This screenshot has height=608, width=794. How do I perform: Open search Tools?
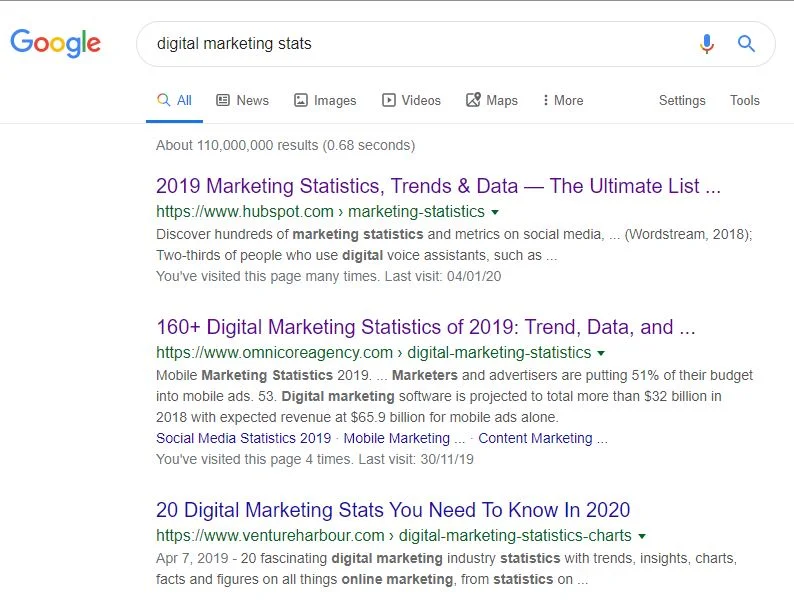[744, 100]
